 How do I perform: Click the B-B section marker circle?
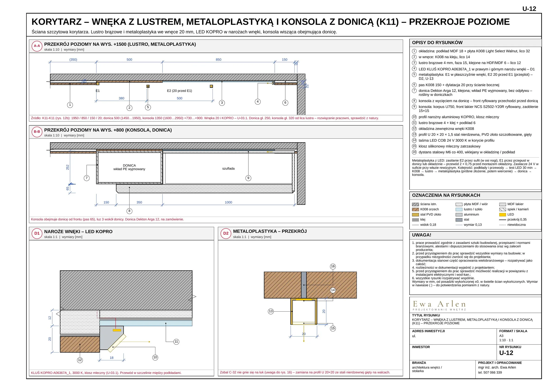[37, 132]
